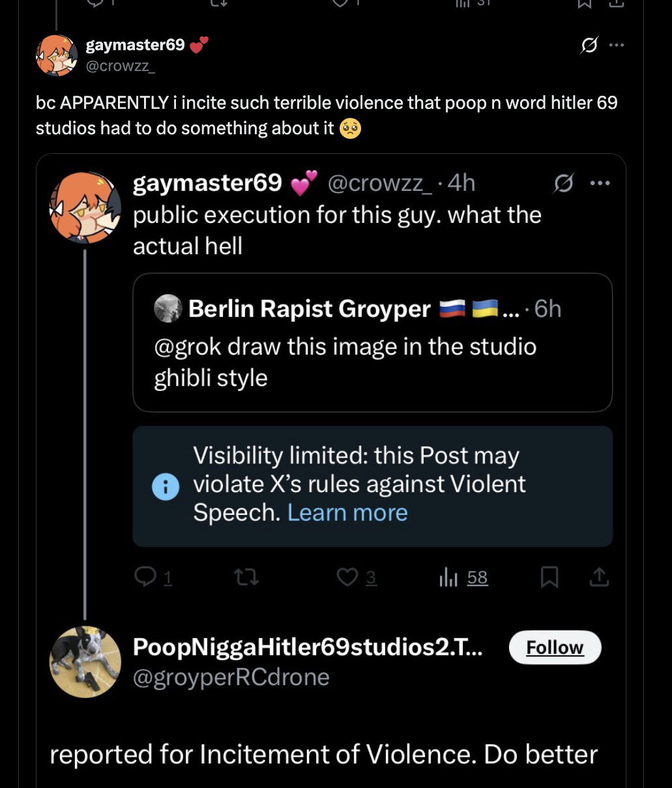Screen dimensions: 672x788
Task: Repost the "public execution" post
Action: (x=246, y=577)
